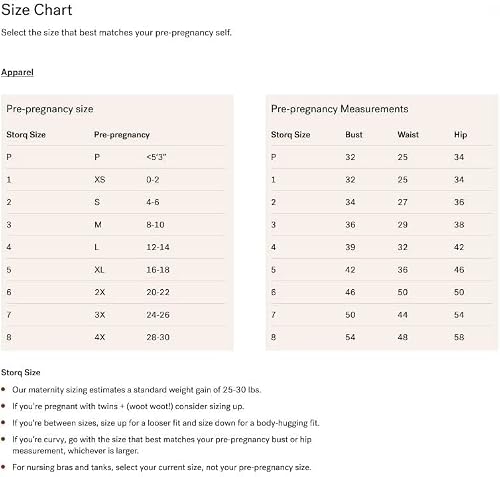The image size is (500, 477).
Task: Select the 2X size label
Action: click(100, 292)
